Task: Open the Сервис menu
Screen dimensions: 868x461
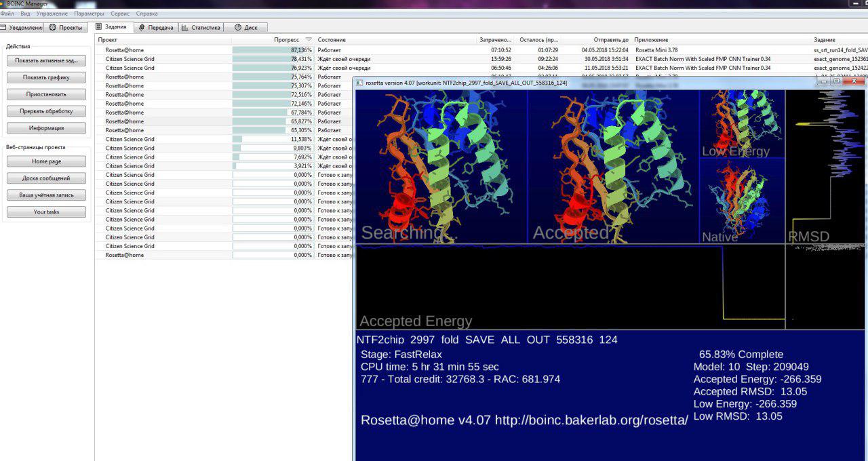Action: coord(121,14)
